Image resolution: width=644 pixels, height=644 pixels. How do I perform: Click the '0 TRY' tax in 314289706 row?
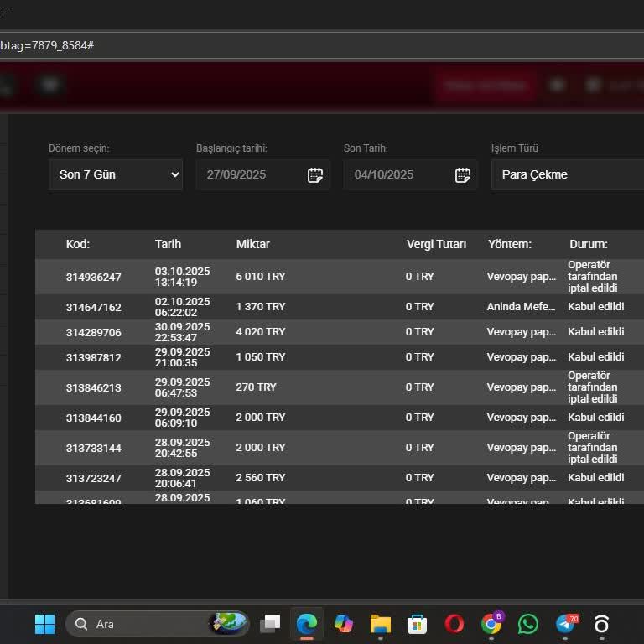tap(420, 331)
